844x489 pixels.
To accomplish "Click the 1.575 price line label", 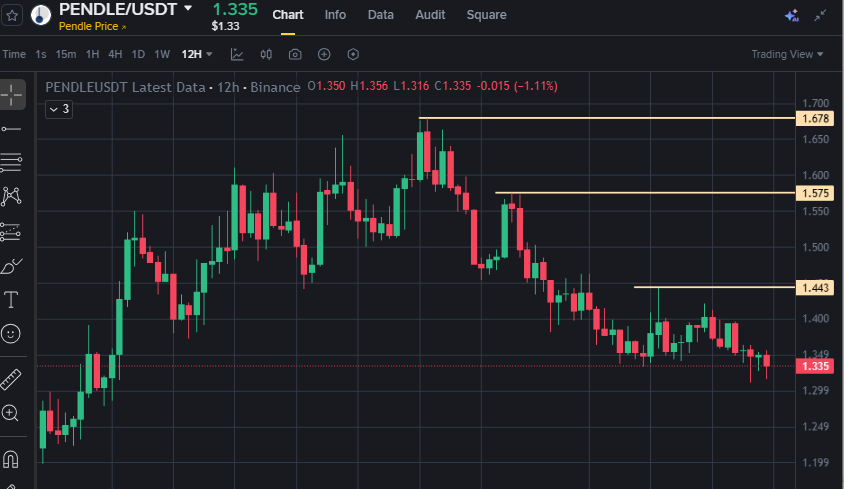I will pyautogui.click(x=815, y=193).
